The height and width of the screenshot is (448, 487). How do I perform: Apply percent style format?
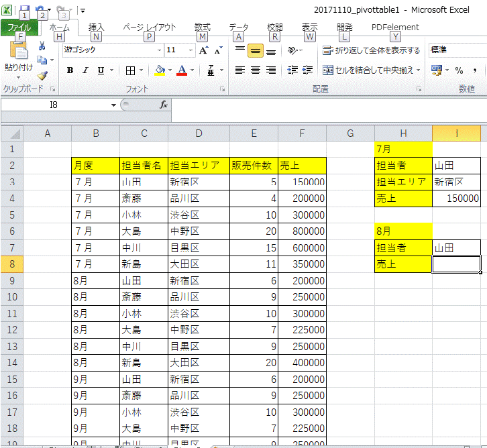click(x=459, y=70)
